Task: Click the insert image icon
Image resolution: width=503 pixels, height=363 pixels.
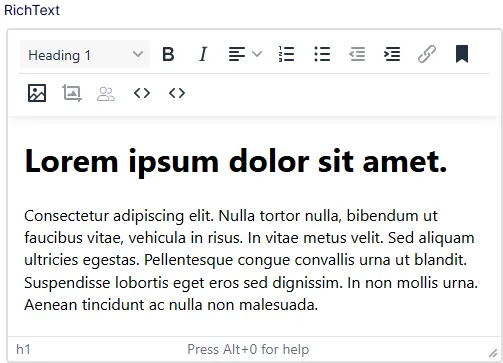Action: click(x=37, y=93)
